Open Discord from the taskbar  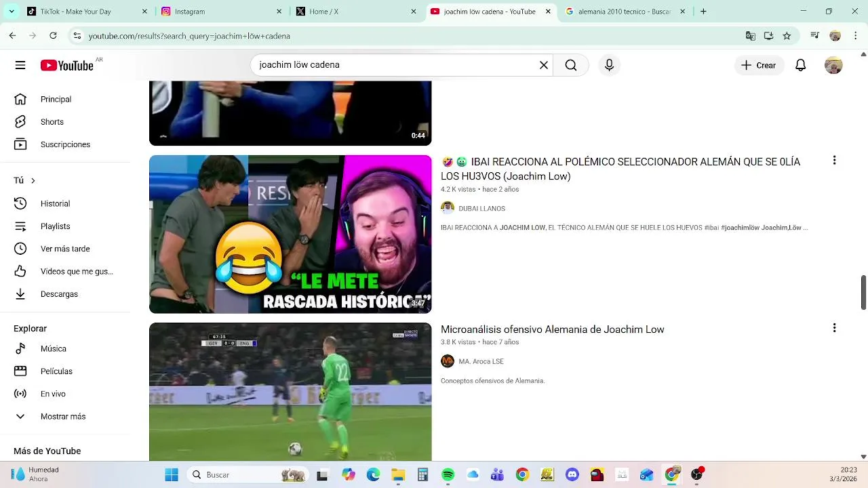point(572,474)
